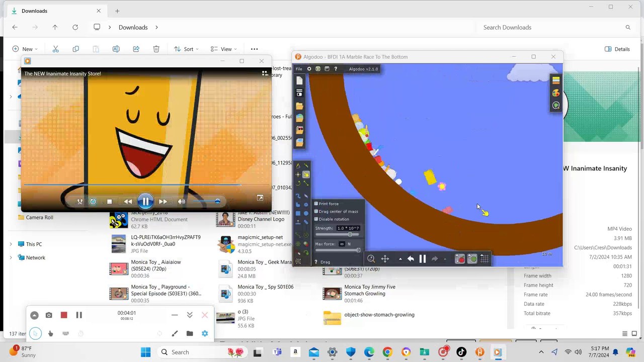Toggle air friction icon in Algodoo

pos(472,259)
